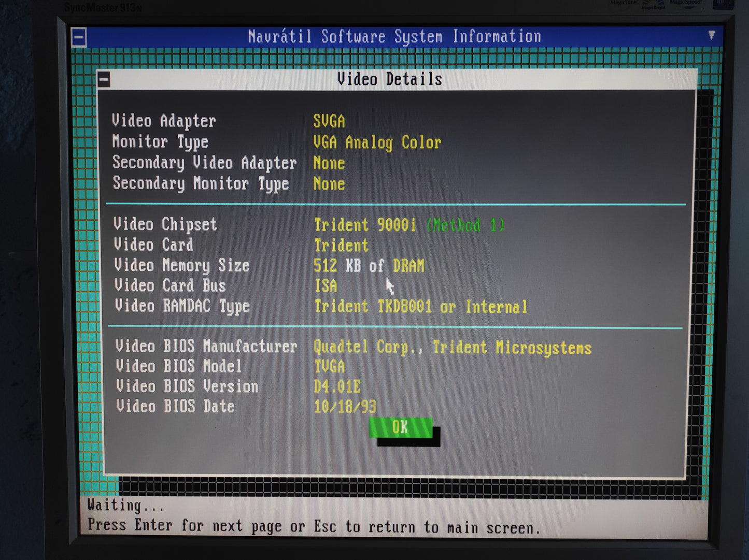749x560 pixels.
Task: Select the VGA Analog Color monitor type
Action: [x=377, y=142]
